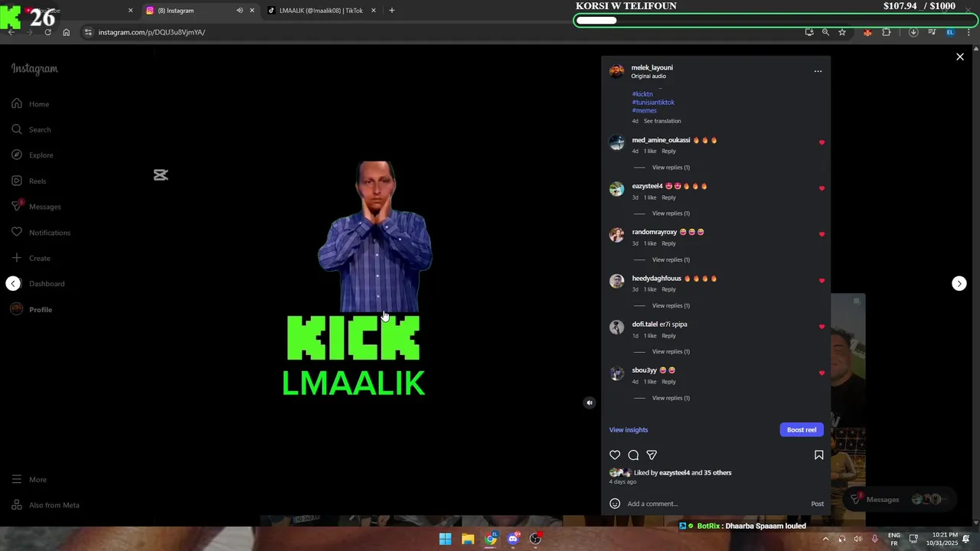This screenshot has height=551, width=980.
Task: Reload the page in browser
Action: [x=47, y=32]
